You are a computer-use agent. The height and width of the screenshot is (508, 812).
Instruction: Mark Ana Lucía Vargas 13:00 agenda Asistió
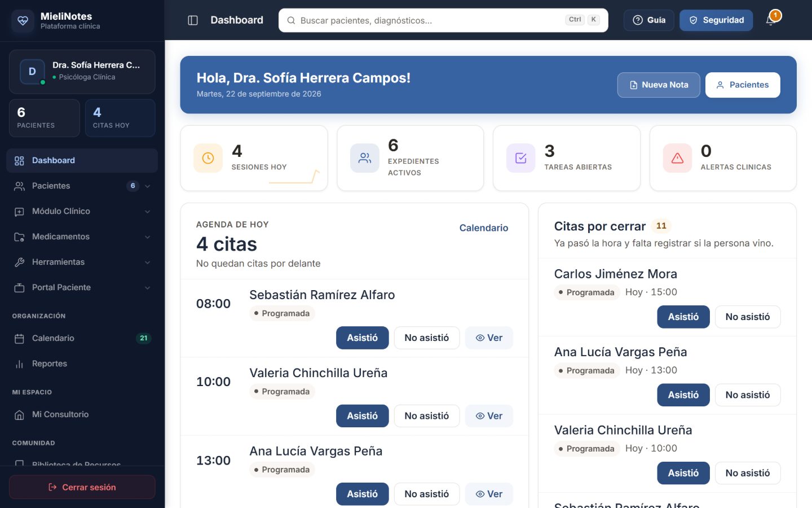point(363,494)
